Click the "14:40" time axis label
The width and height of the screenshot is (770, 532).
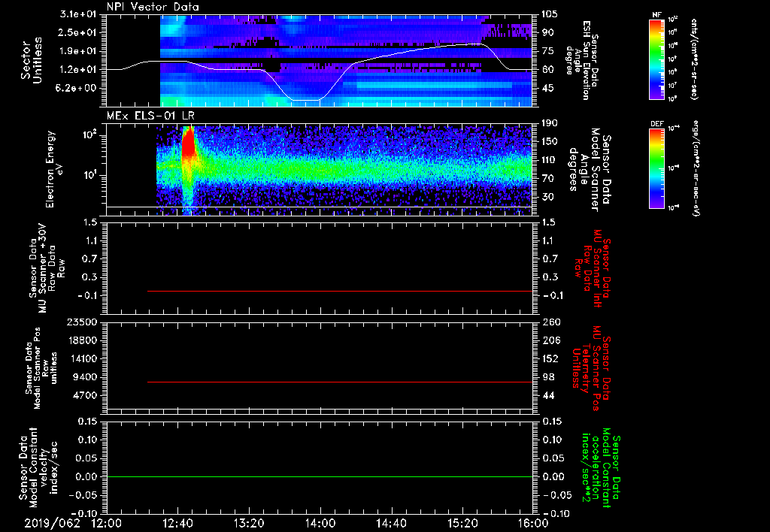pos(391,524)
